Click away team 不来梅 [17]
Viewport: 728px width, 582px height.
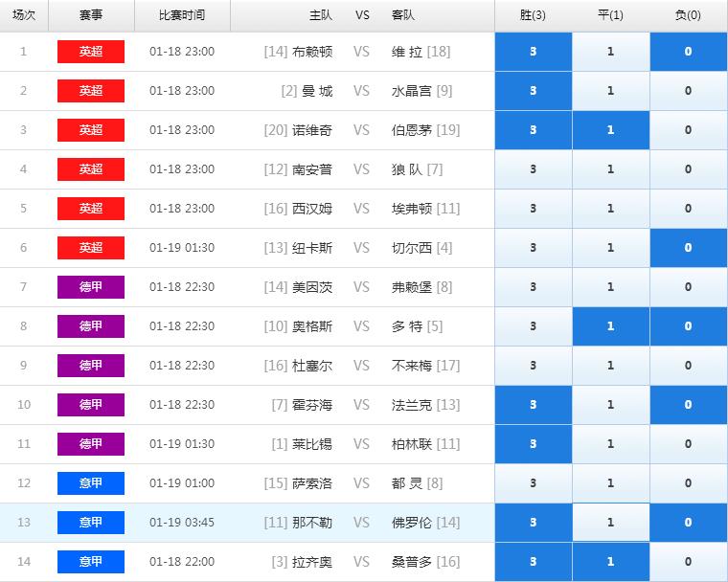coord(425,366)
